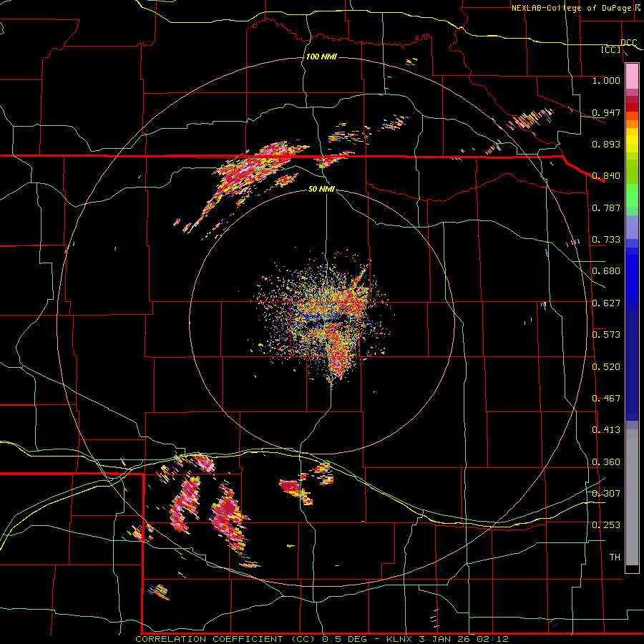Click the TH label on the scale
Image resolution: width=644 pixels, height=644 pixels.
pos(615,557)
